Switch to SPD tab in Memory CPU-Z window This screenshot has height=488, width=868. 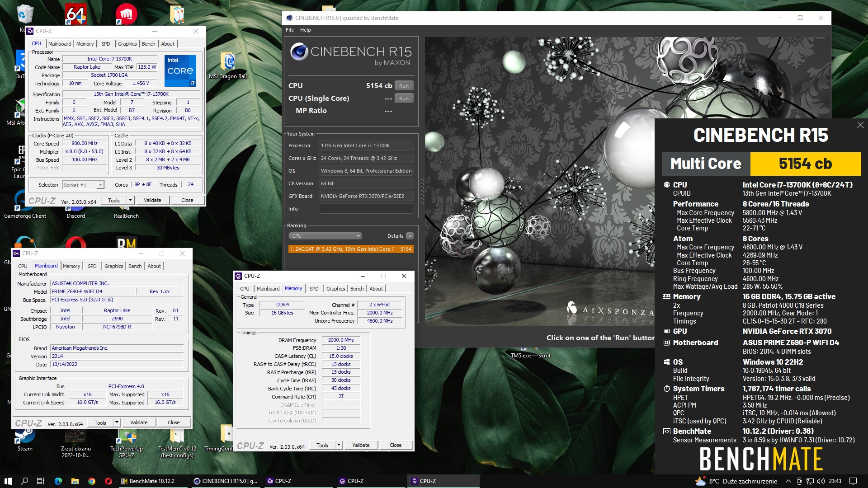(x=314, y=289)
